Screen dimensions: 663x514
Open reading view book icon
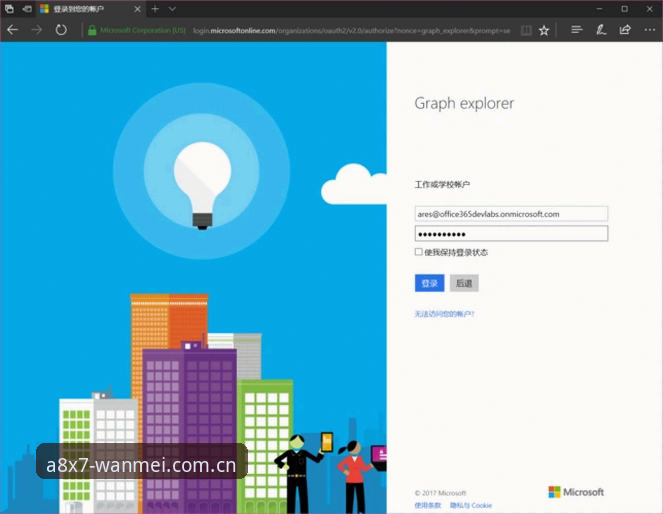click(x=526, y=30)
